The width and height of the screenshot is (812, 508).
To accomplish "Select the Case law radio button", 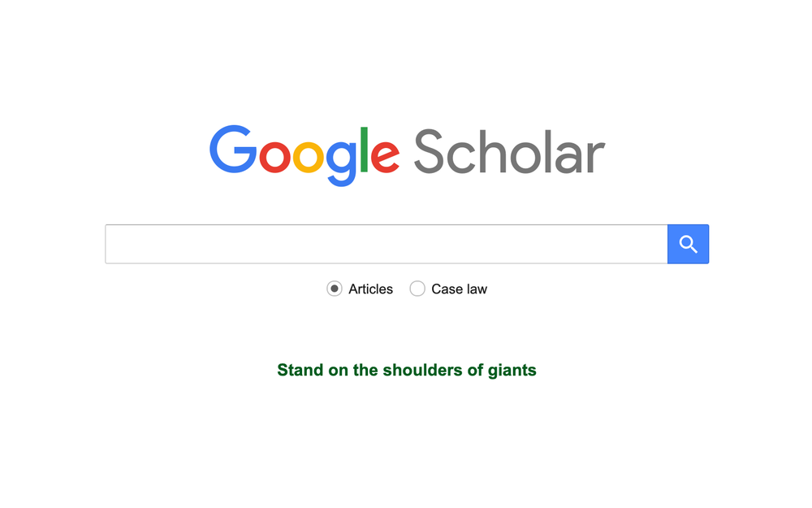I will click(x=417, y=289).
